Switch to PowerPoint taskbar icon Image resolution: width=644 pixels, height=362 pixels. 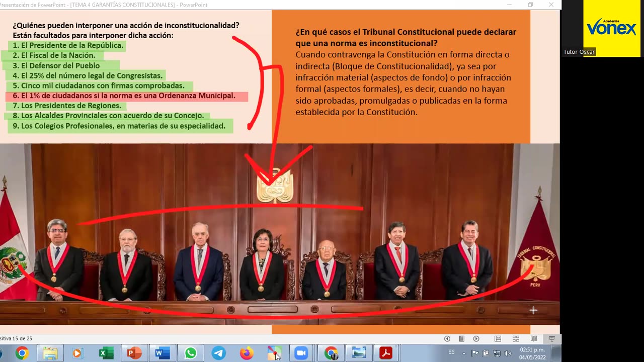tap(134, 353)
